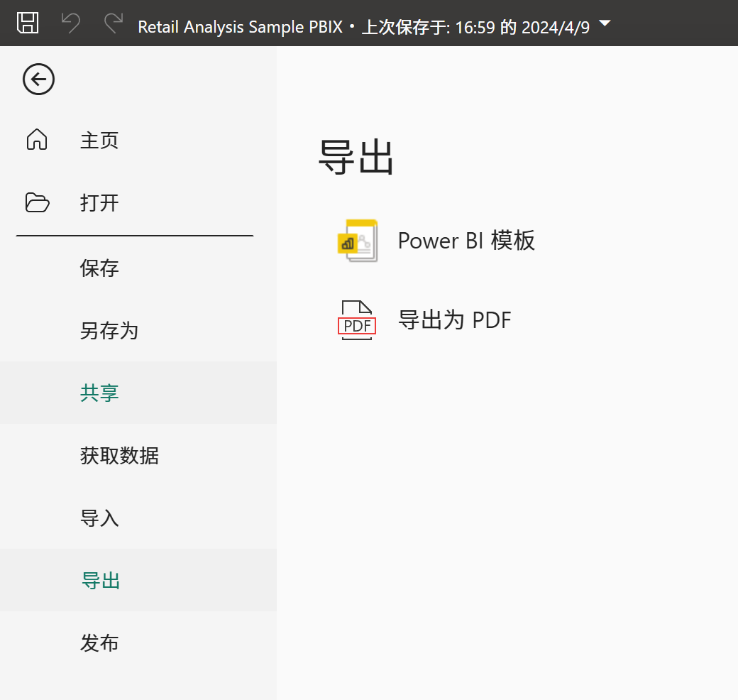Click the Redo arrow icon
Screen dimensions: 738x700
113,23
